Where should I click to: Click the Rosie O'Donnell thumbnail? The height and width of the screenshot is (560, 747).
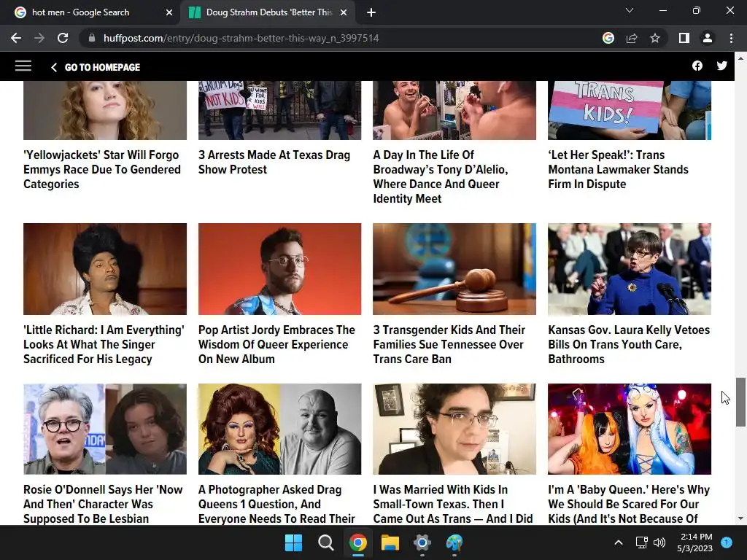coord(105,429)
